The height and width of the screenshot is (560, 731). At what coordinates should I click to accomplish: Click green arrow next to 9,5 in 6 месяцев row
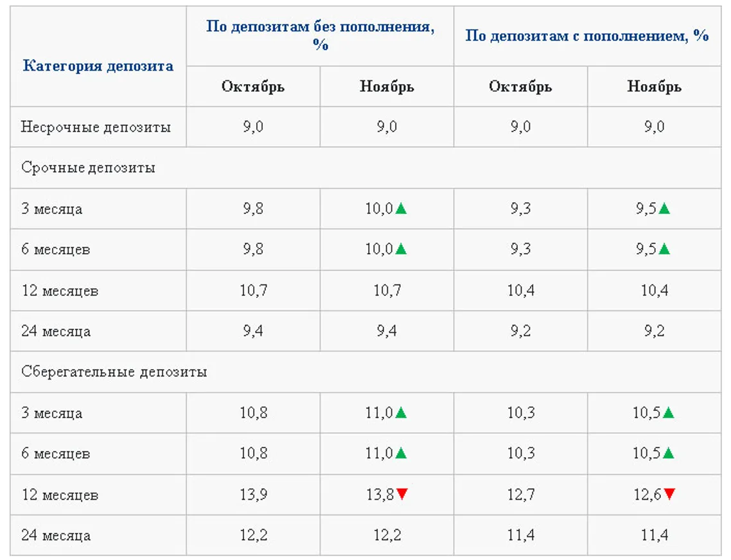coord(664,249)
